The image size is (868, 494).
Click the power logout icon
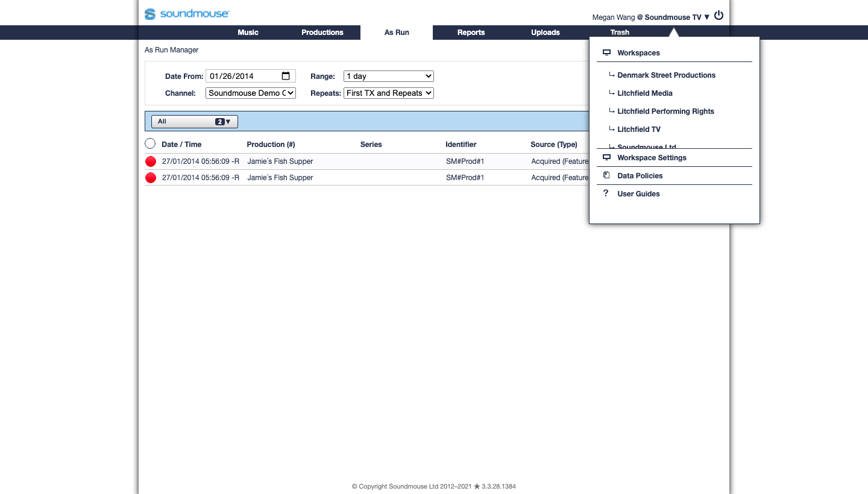pos(719,16)
